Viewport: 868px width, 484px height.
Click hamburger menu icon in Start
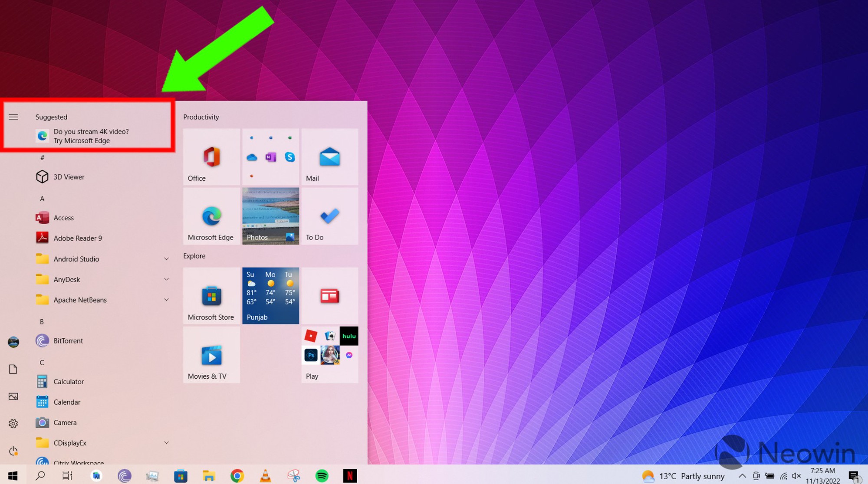click(x=13, y=116)
